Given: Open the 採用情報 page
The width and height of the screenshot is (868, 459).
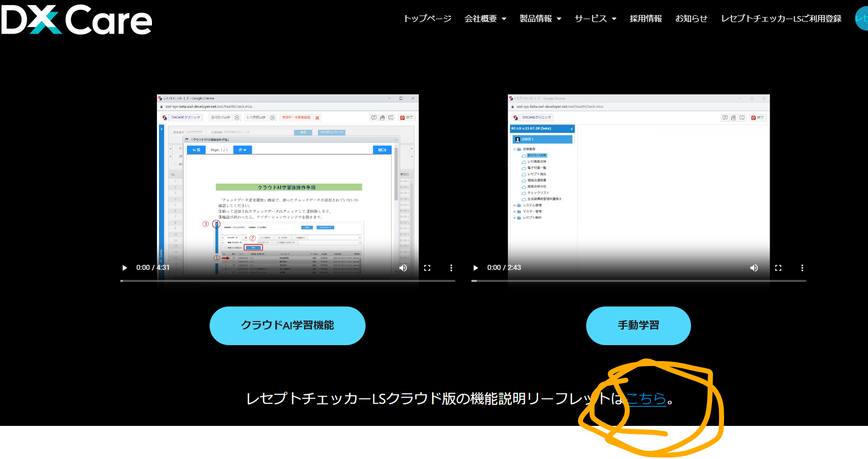Looking at the screenshot, I should tap(646, 19).
